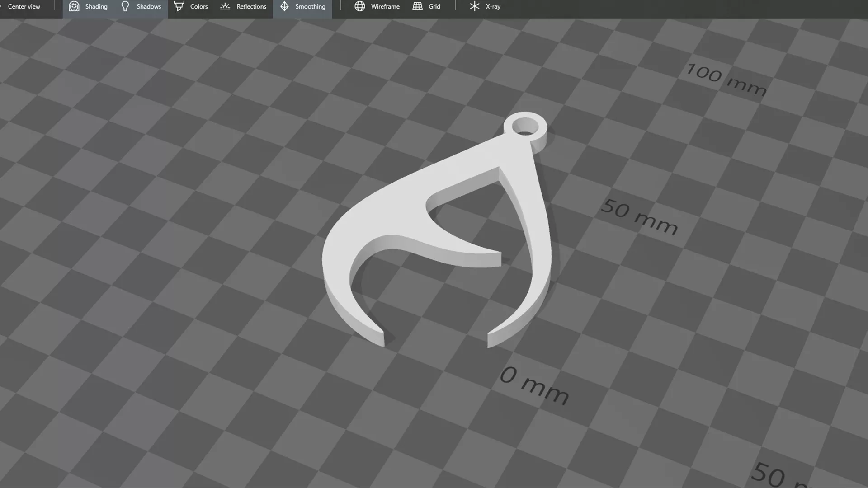Click the Smoothing diamond icon
The height and width of the screenshot is (488, 868).
[x=284, y=6]
